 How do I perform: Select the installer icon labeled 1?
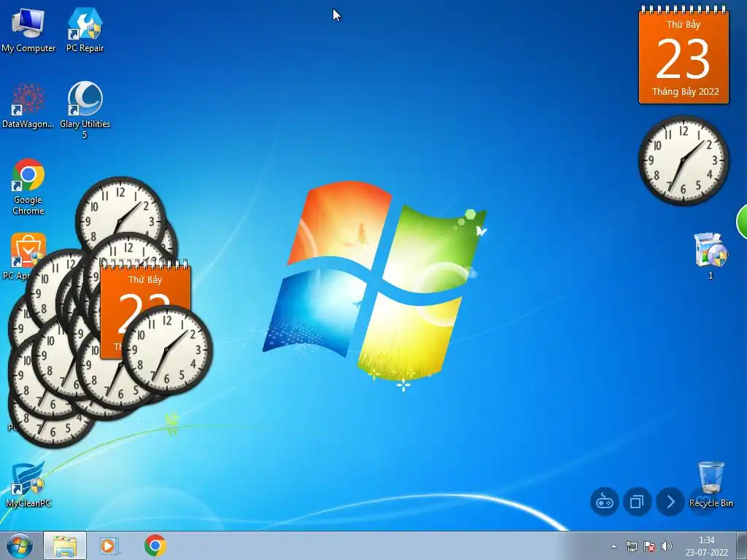711,255
